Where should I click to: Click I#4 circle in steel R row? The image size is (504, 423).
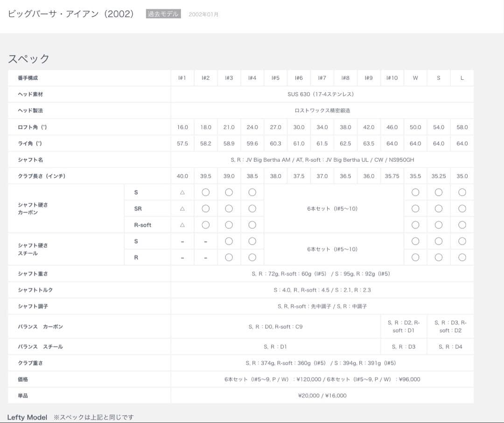point(252,257)
